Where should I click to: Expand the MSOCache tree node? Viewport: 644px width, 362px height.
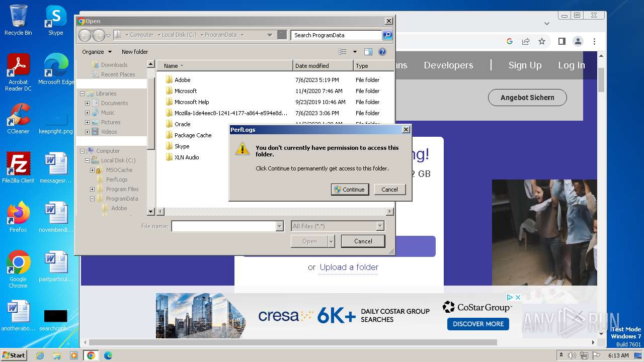pos(92,170)
